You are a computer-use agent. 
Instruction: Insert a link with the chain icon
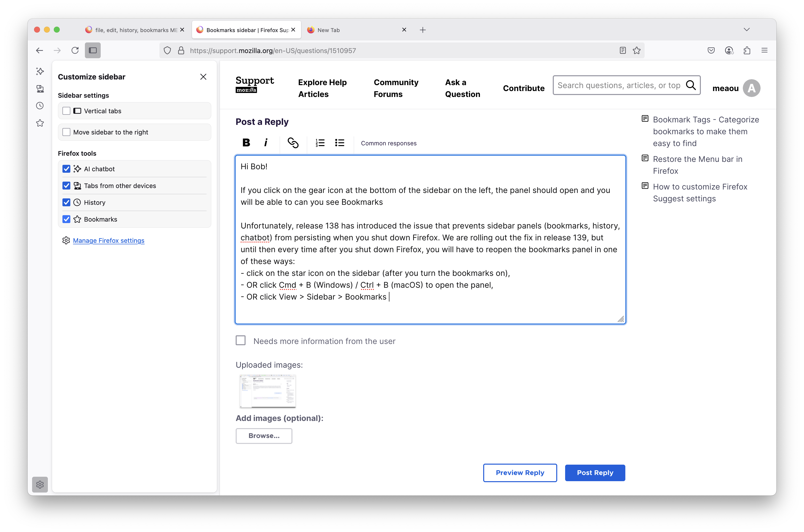point(293,143)
